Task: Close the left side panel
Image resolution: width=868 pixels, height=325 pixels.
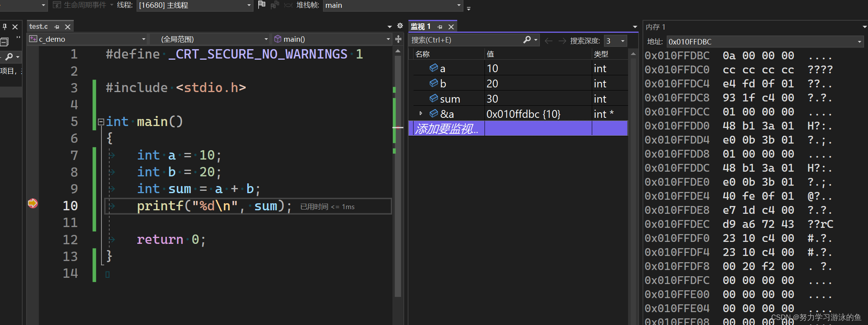Action: [15, 27]
